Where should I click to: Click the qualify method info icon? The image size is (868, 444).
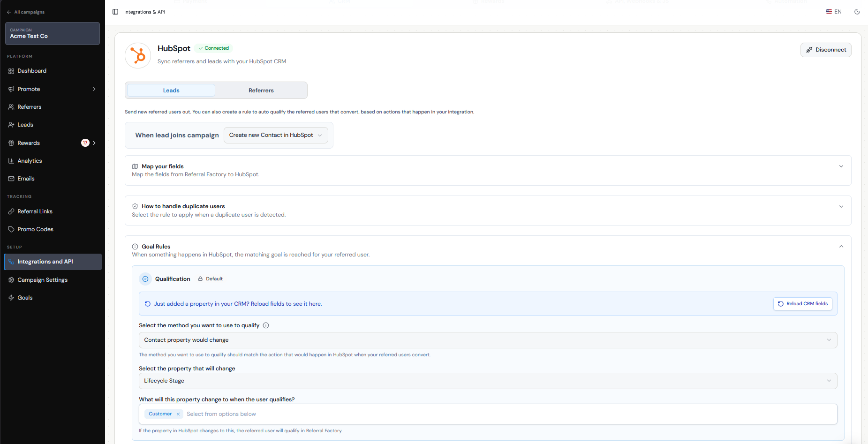(x=266, y=325)
